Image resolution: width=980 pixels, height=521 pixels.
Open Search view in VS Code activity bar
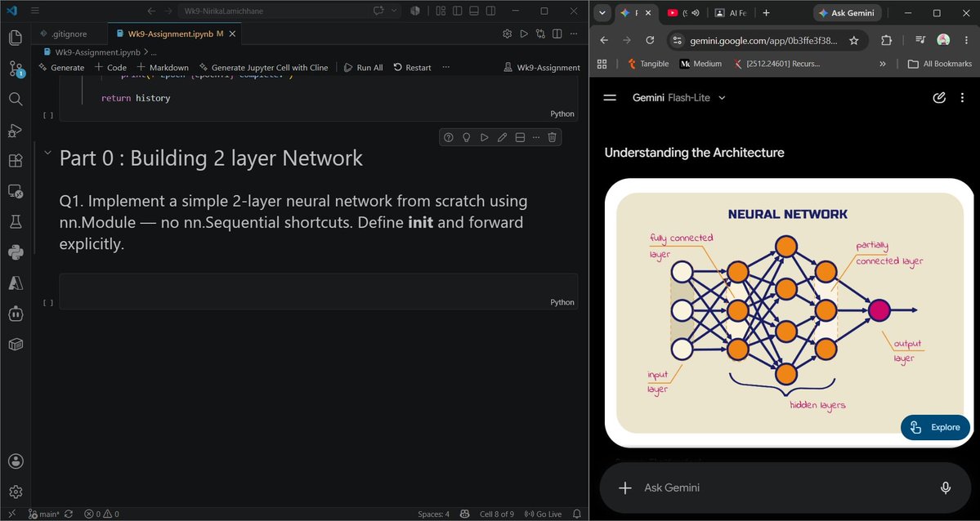tap(16, 99)
